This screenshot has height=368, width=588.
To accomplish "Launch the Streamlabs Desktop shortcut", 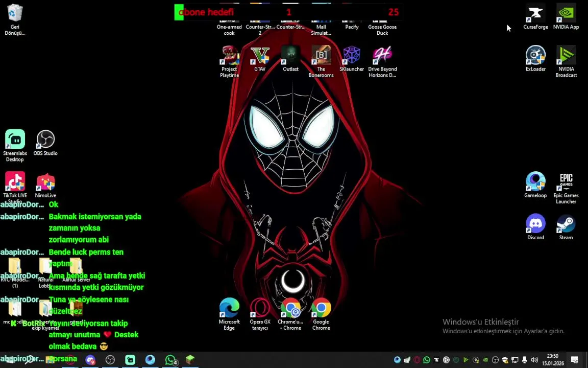I will point(15,146).
